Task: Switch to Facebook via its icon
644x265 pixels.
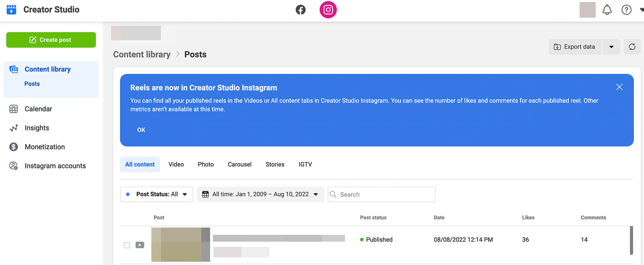Action: click(301, 10)
